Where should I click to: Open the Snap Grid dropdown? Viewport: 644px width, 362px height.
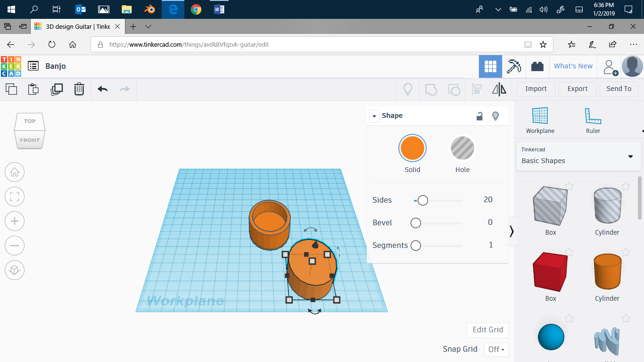pyautogui.click(x=496, y=349)
